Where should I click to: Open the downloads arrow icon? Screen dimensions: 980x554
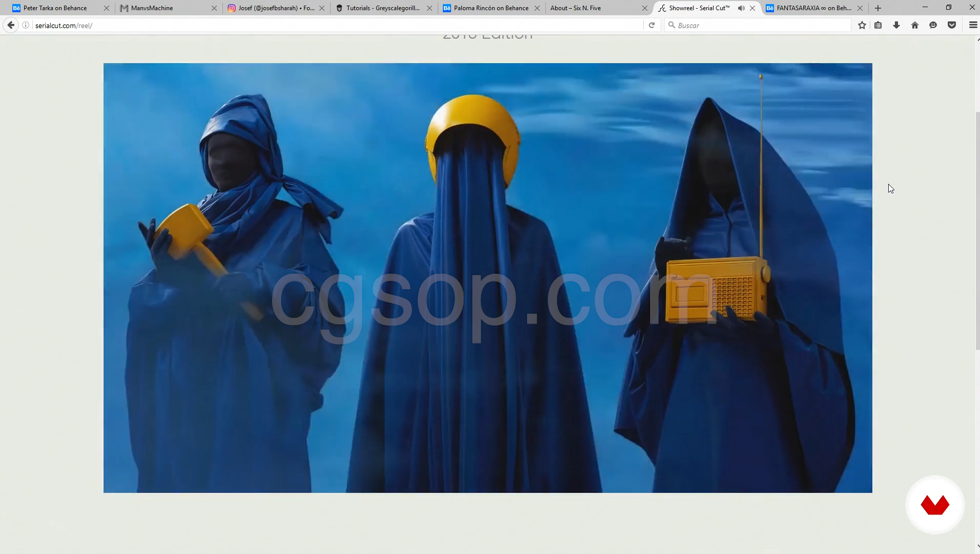(896, 25)
